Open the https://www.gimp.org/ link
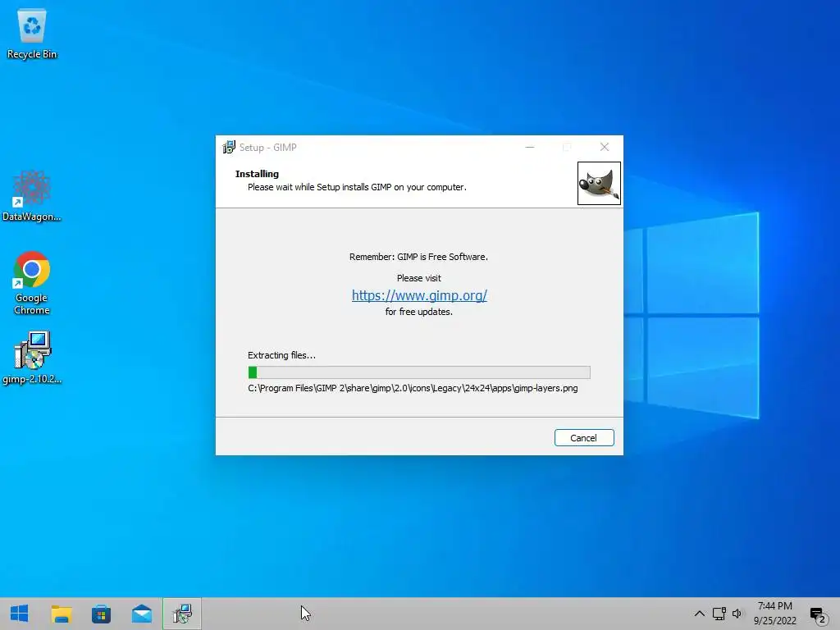 [419, 295]
